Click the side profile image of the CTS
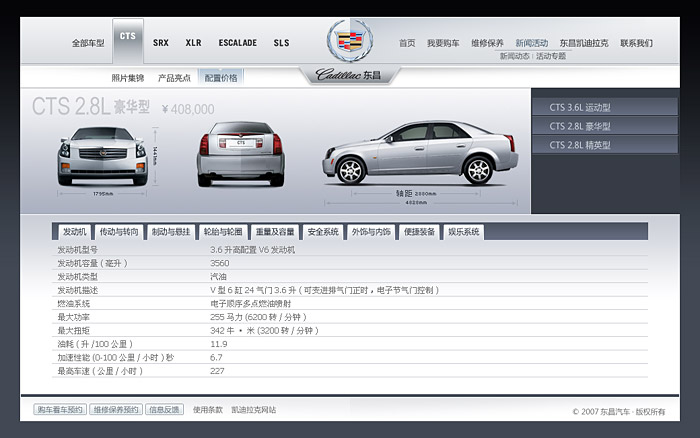This screenshot has width=700, height=438. point(420,152)
